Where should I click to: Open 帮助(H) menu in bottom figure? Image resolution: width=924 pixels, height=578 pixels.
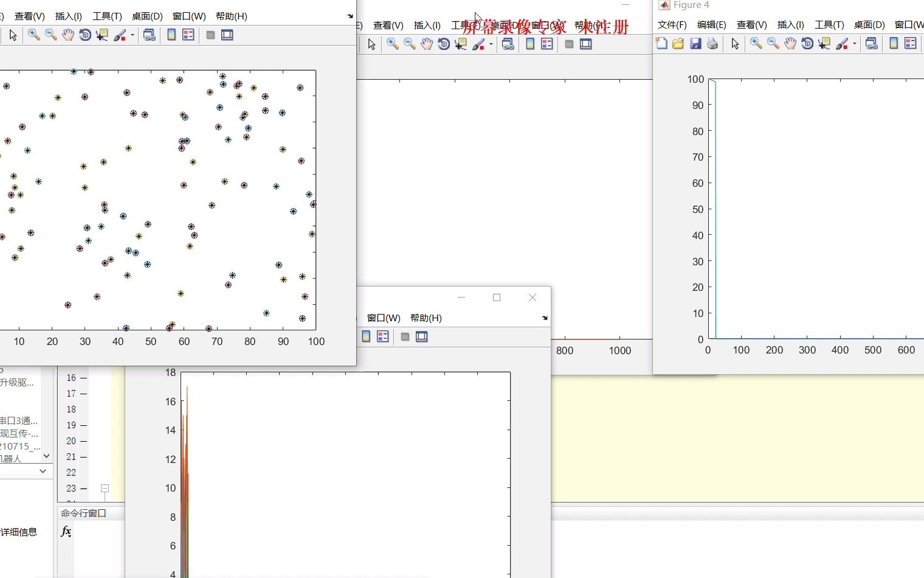[x=426, y=318]
